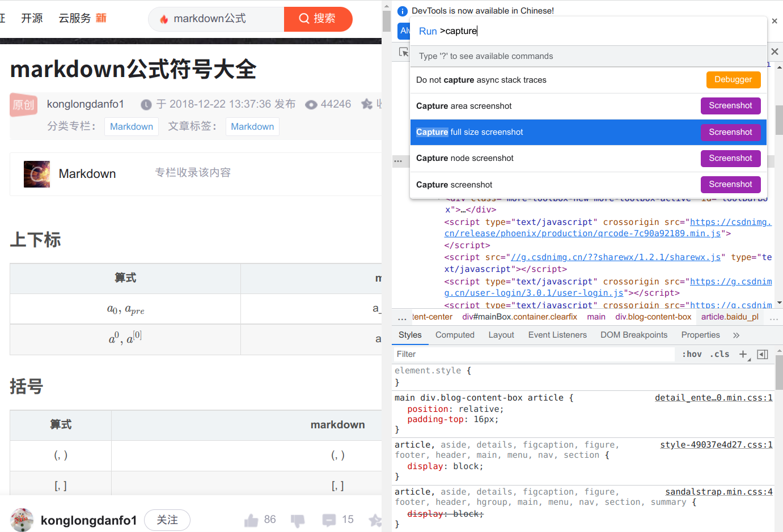Switch to the Computed tab
This screenshot has width=783, height=532.
[455, 335]
